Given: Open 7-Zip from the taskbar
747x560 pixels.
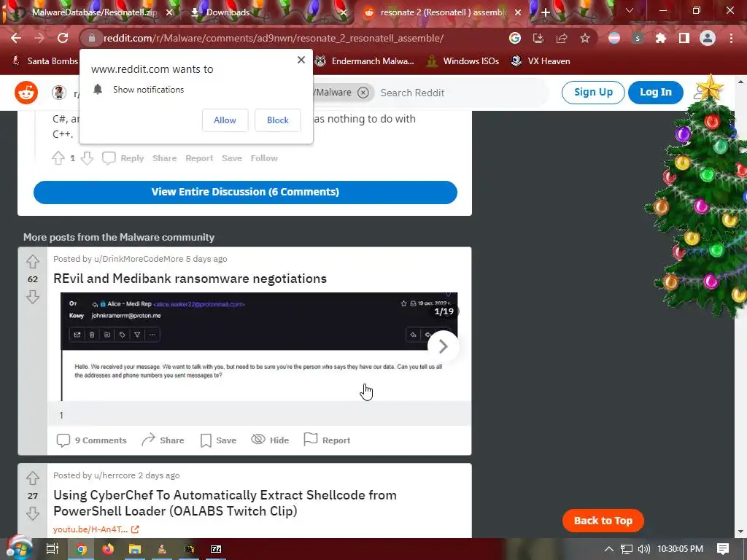Looking at the screenshot, I should click(216, 549).
